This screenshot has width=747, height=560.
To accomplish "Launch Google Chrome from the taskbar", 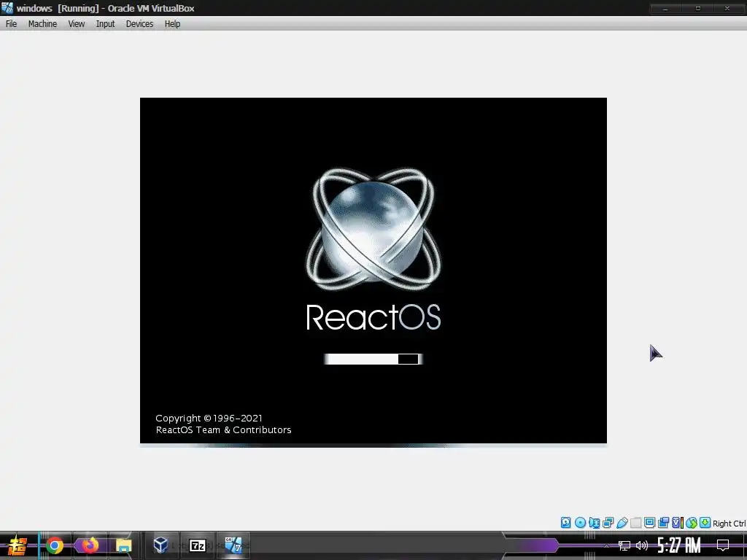I will click(x=55, y=545).
